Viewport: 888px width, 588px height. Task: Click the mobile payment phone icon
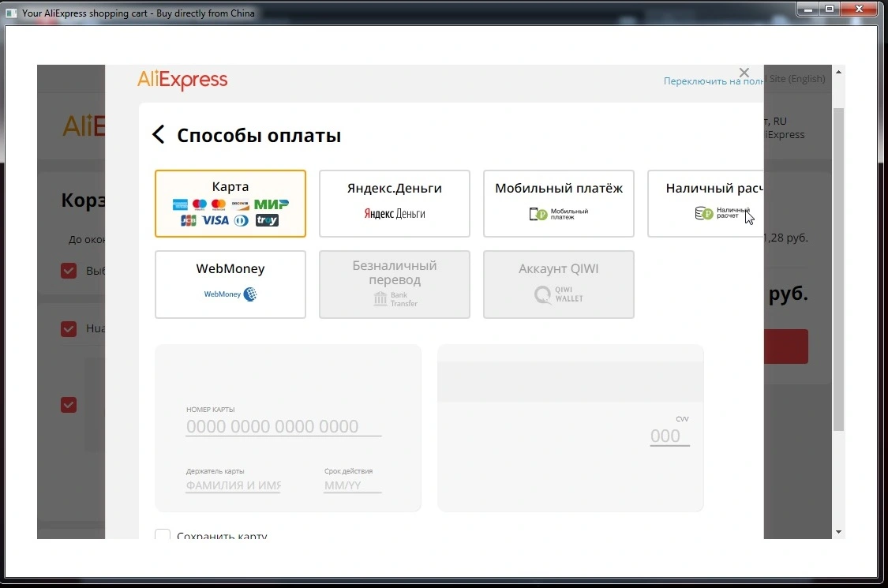coord(538,214)
